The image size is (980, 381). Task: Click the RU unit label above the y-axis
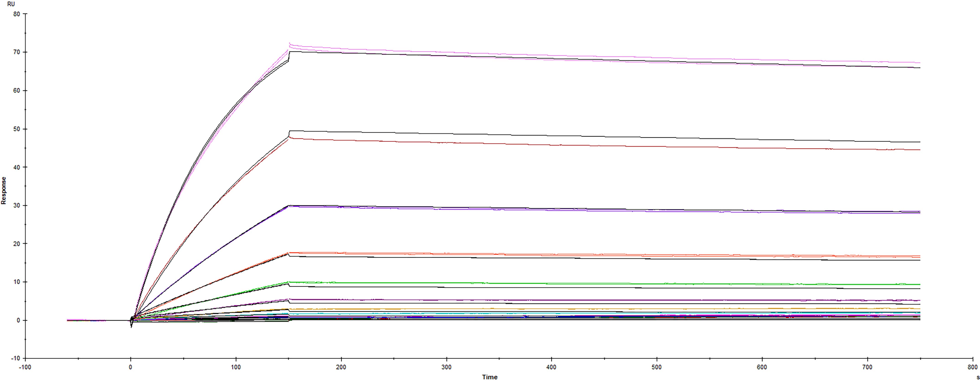[x=11, y=4]
